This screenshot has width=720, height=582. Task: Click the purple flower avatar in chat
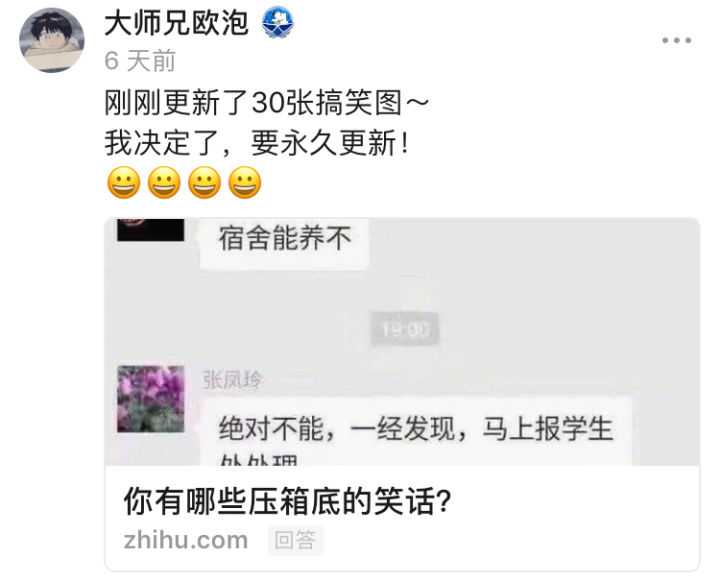[x=151, y=399]
